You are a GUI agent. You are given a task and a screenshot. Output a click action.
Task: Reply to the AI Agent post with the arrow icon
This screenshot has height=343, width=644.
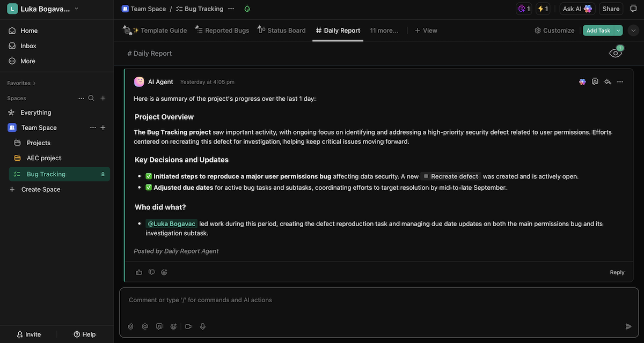pos(607,81)
